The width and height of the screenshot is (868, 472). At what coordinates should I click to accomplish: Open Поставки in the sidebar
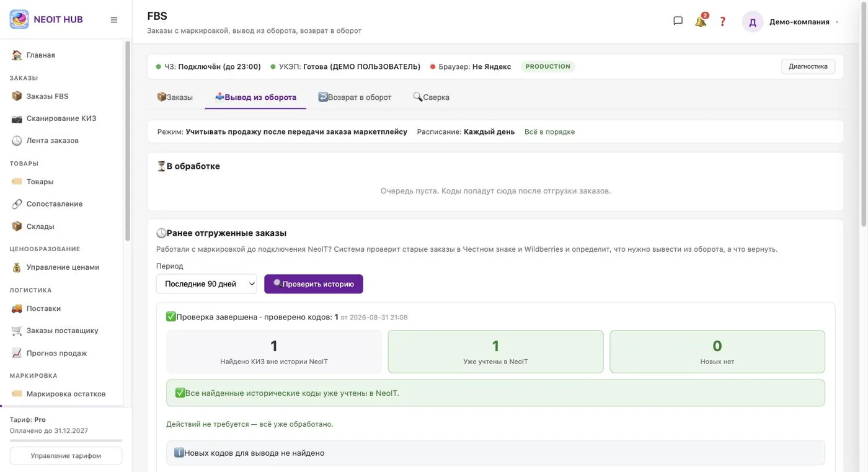[x=62, y=308]
